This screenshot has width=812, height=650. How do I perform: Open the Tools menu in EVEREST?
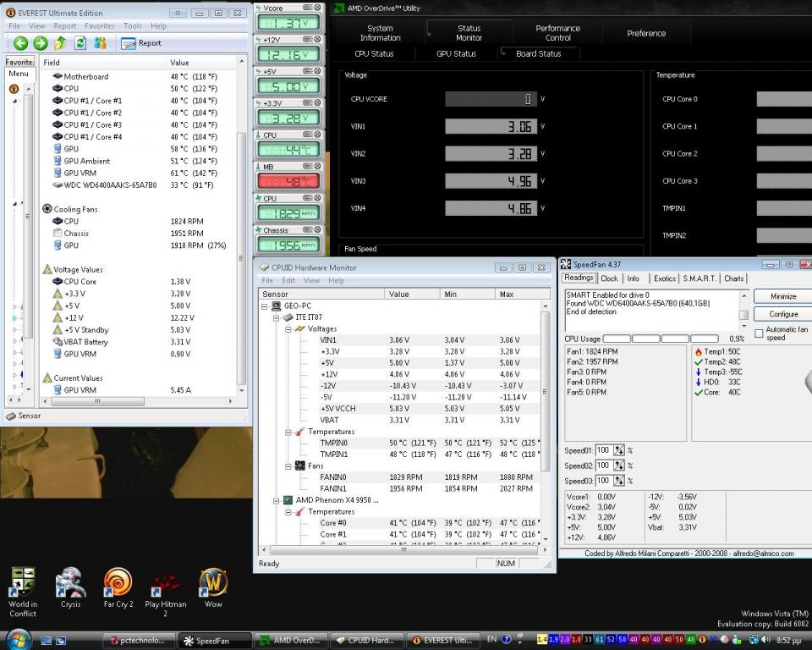133,26
